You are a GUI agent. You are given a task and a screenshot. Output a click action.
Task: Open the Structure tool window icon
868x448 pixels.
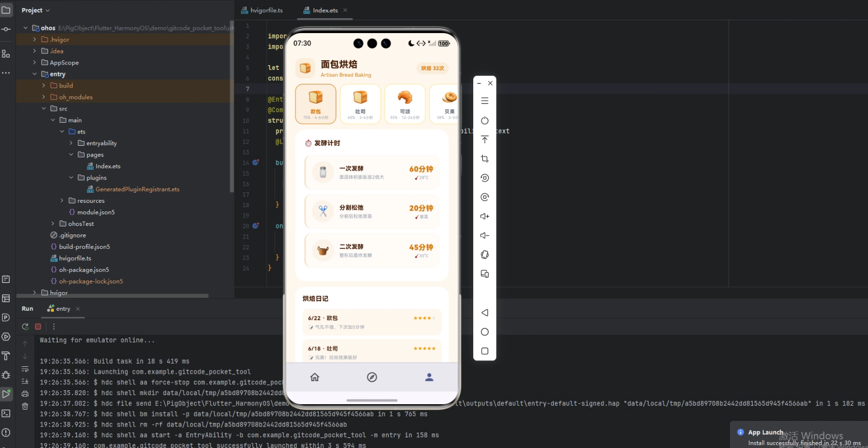click(6, 54)
